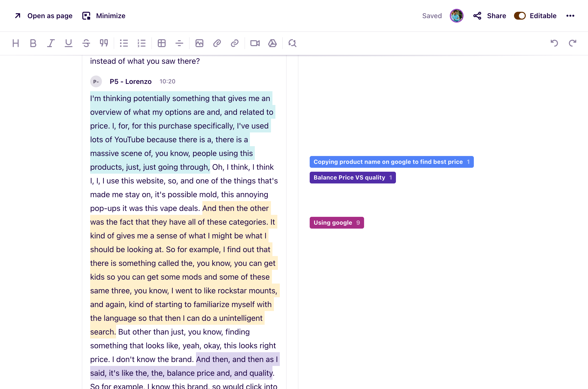Click Open as page
The image size is (588, 389).
[44, 16]
